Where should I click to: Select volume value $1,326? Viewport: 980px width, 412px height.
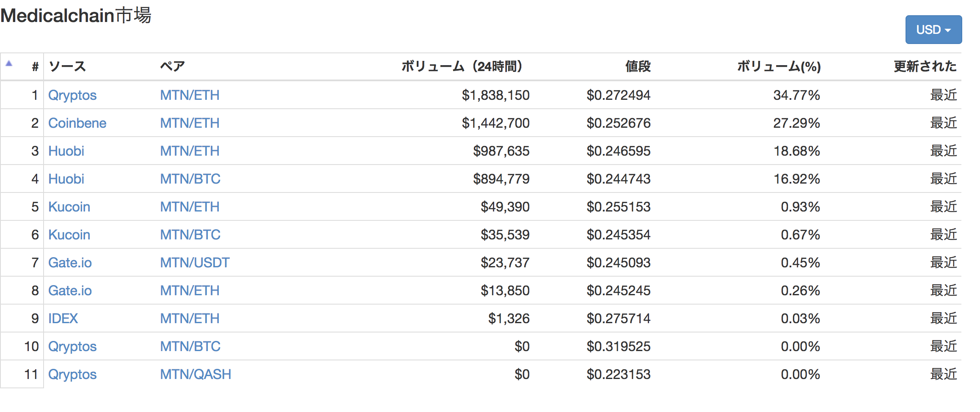coord(509,319)
